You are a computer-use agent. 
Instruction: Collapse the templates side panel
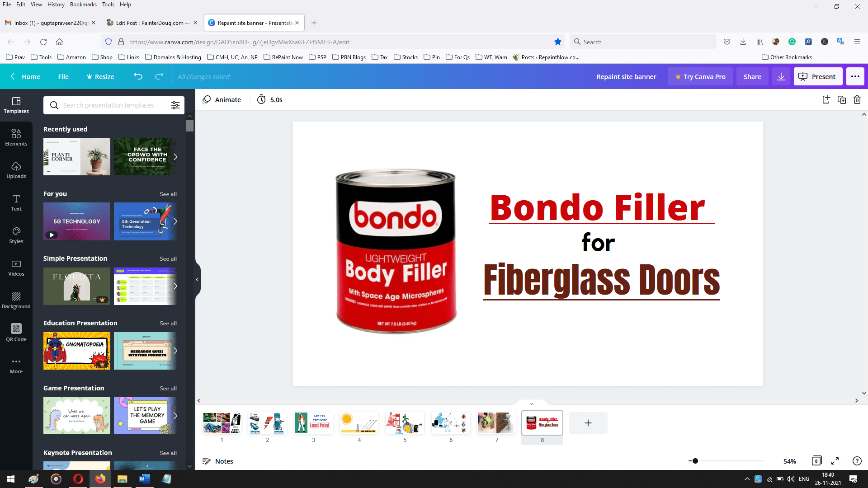(x=197, y=279)
